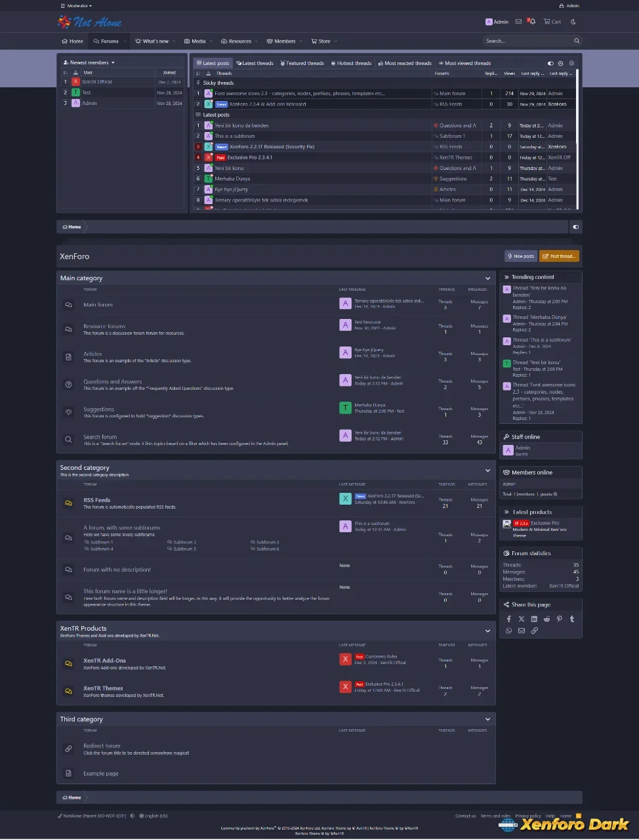The height and width of the screenshot is (840, 639).
Task: Open the Moderator dropdown in top bar
Action: click(x=76, y=6)
